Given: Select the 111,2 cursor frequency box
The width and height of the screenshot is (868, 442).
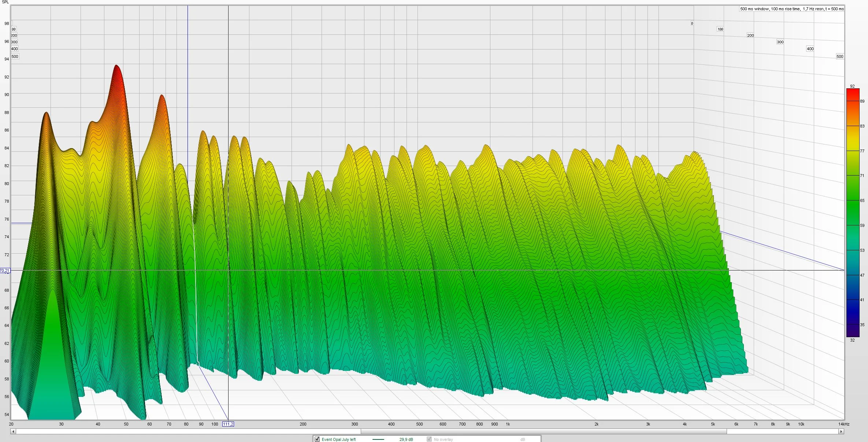Looking at the screenshot, I should (x=228, y=424).
